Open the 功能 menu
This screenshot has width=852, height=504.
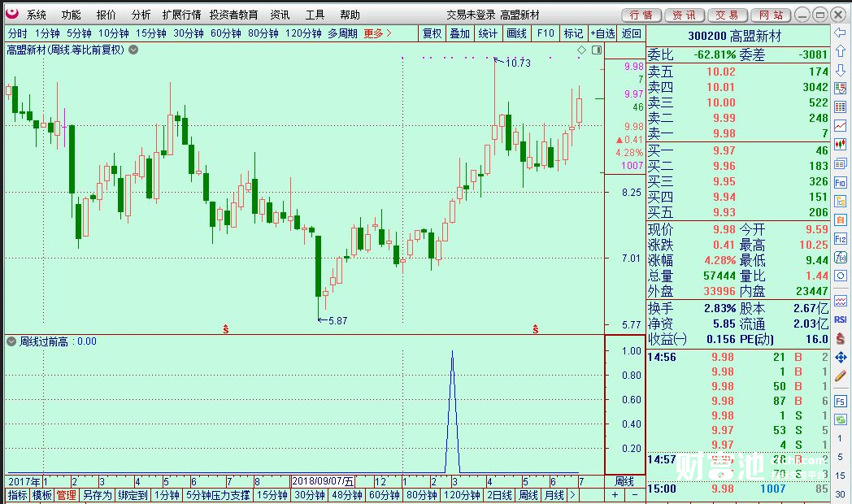click(72, 15)
